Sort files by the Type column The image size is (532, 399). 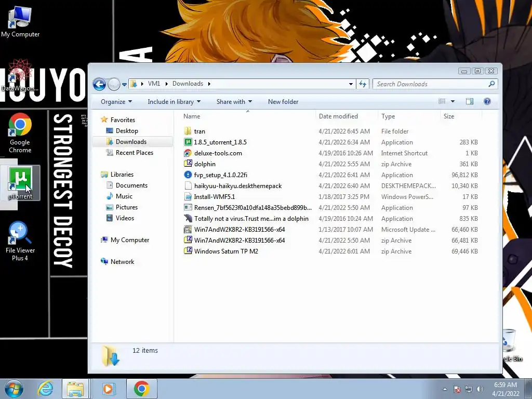[388, 116]
